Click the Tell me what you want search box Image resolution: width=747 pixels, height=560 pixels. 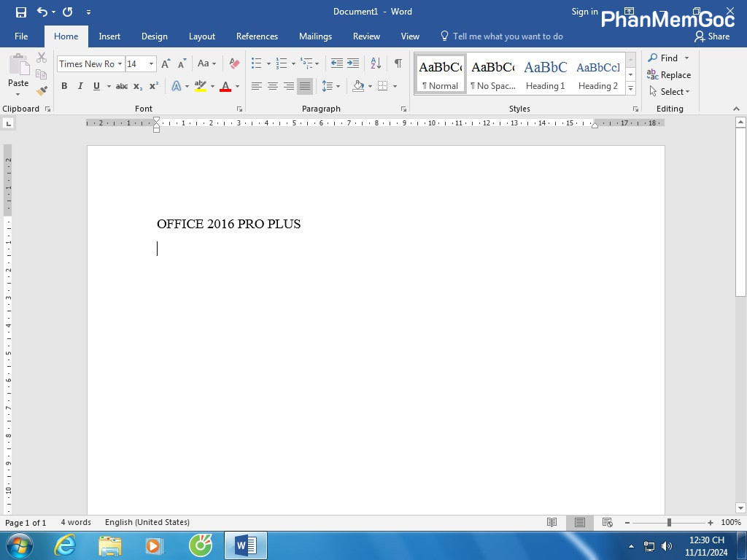tap(508, 36)
